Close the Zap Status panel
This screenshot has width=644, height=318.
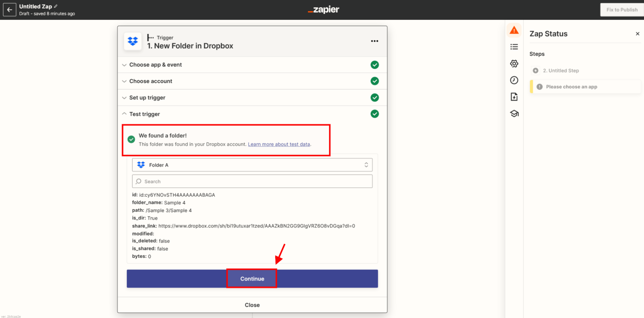637,33
